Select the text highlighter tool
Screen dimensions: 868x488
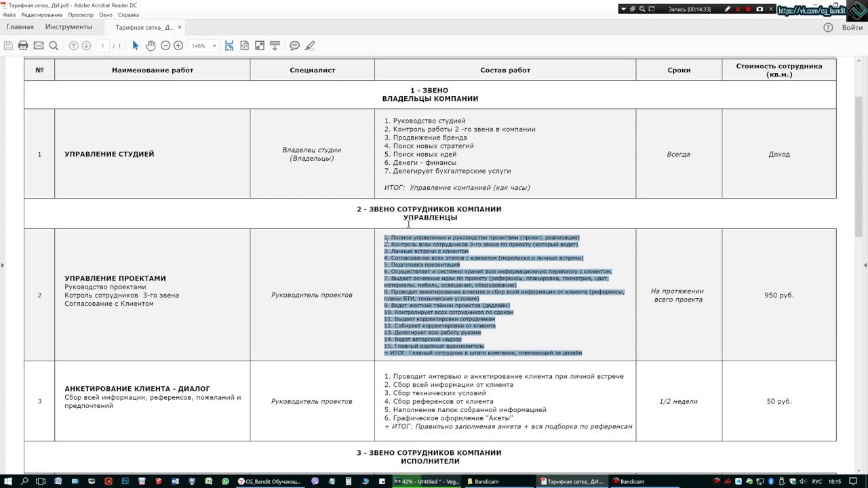(310, 45)
